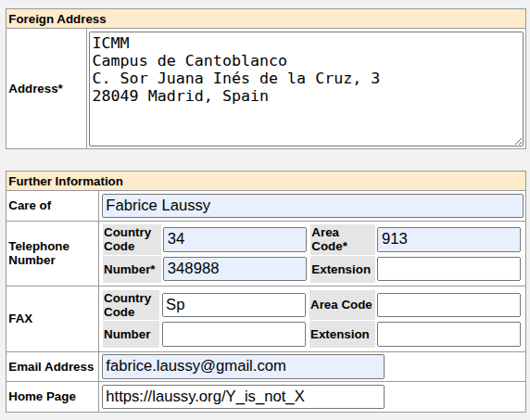Select Telephone Number field containing 348988

(234, 269)
